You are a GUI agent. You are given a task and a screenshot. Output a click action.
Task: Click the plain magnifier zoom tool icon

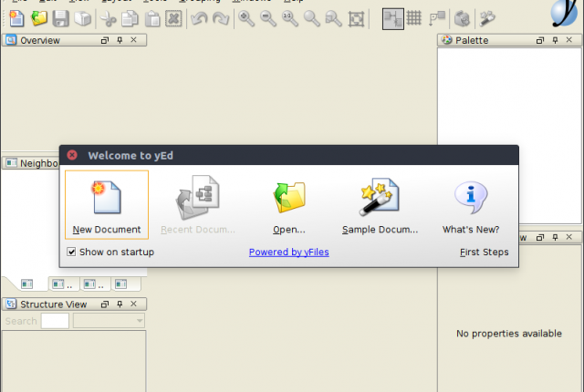coord(312,18)
